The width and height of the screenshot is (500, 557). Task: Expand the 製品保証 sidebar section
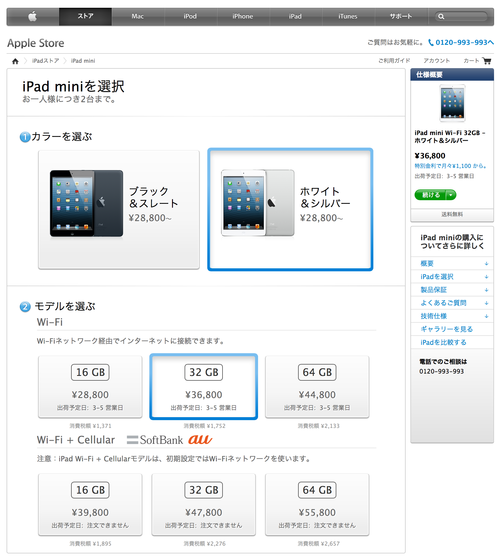[452, 290]
